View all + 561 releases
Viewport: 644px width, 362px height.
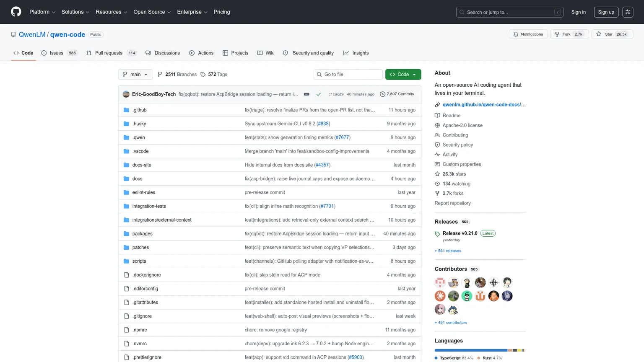click(x=448, y=251)
